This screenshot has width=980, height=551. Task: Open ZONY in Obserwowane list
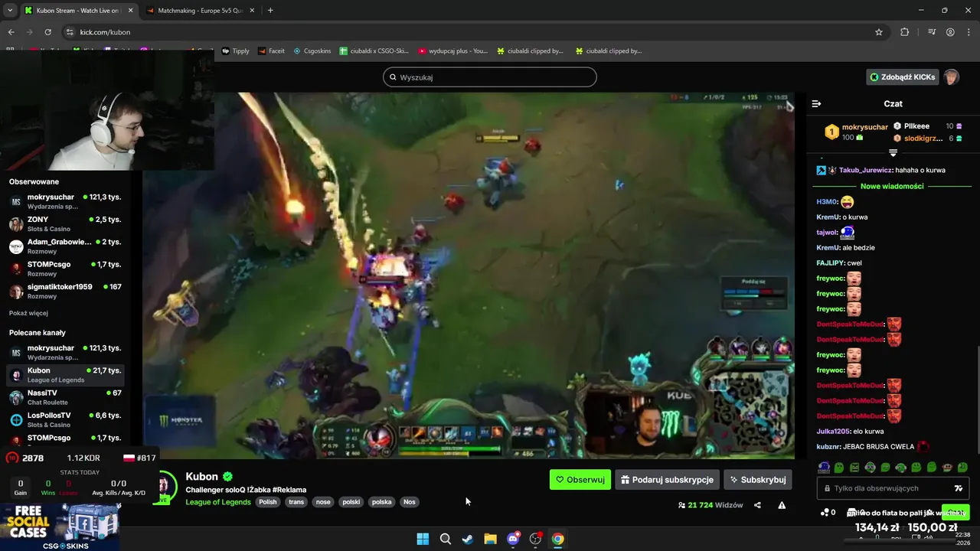pos(65,223)
